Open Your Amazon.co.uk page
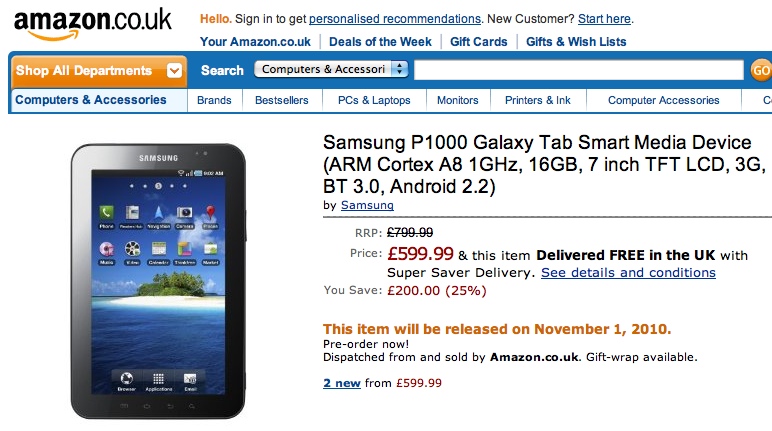This screenshot has width=772, height=431. tap(255, 41)
